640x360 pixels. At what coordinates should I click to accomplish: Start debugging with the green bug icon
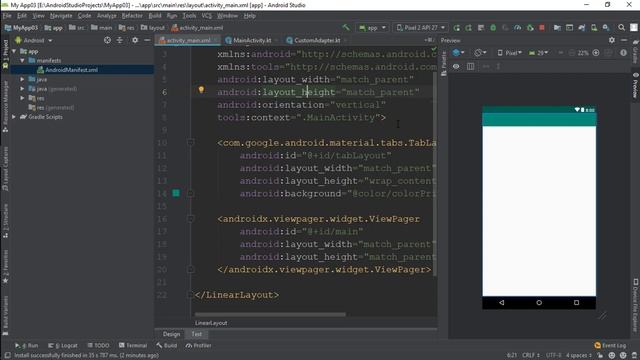click(493, 28)
